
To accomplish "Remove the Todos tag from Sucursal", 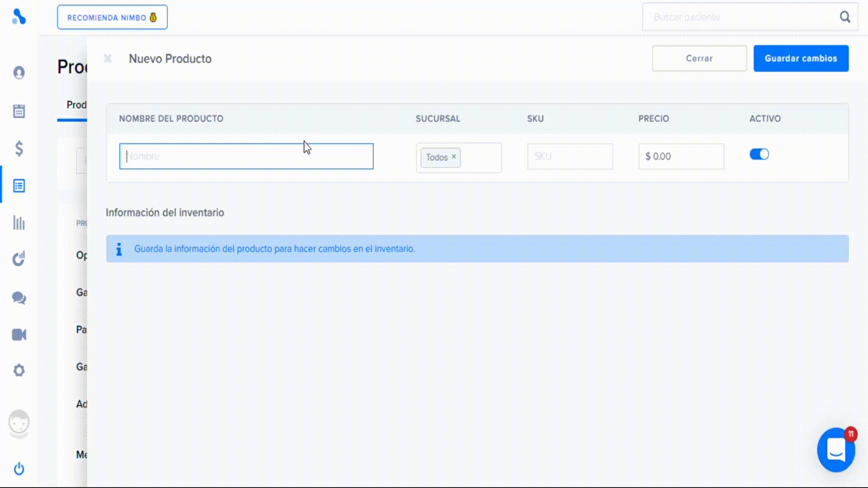I will pos(454,156).
